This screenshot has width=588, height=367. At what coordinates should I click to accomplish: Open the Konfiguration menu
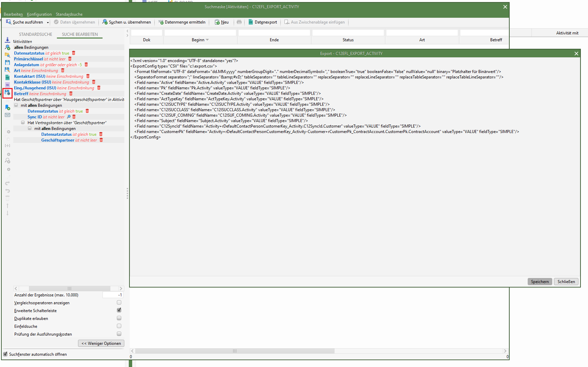pos(39,14)
